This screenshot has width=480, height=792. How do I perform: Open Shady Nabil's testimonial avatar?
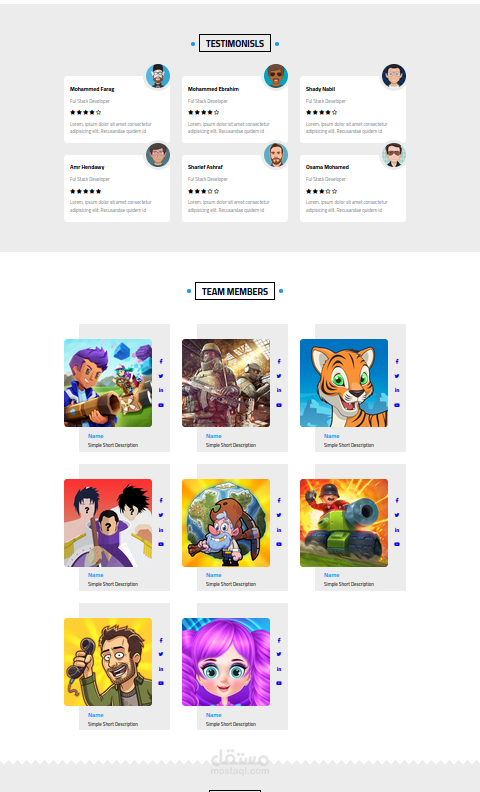pyautogui.click(x=394, y=76)
